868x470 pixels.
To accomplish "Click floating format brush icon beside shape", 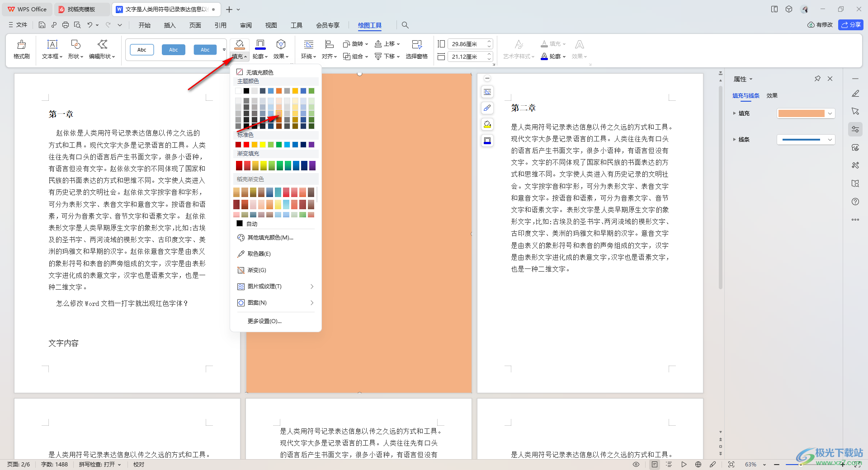I will (x=487, y=108).
